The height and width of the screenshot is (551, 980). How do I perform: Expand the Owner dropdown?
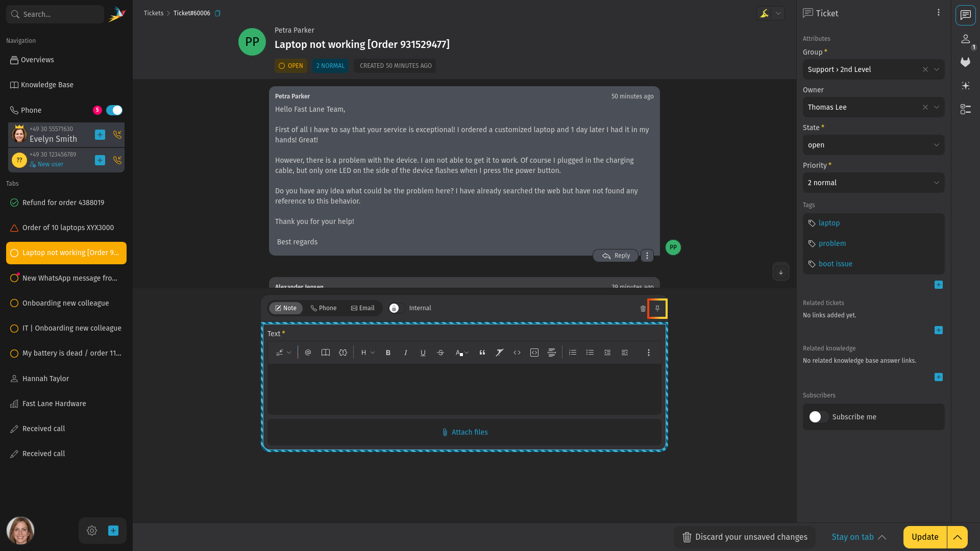coord(937,107)
